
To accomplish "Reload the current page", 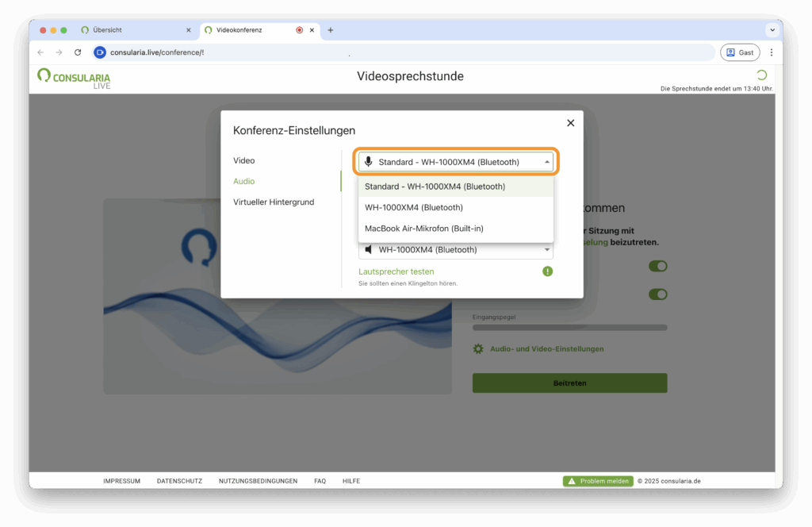I will click(78, 52).
